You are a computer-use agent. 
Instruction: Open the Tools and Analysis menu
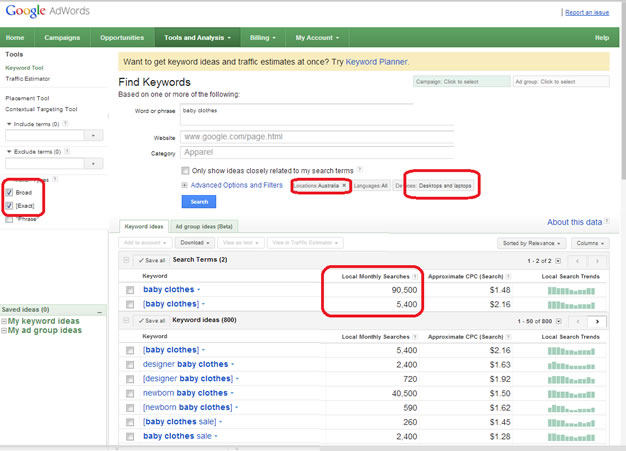click(197, 38)
